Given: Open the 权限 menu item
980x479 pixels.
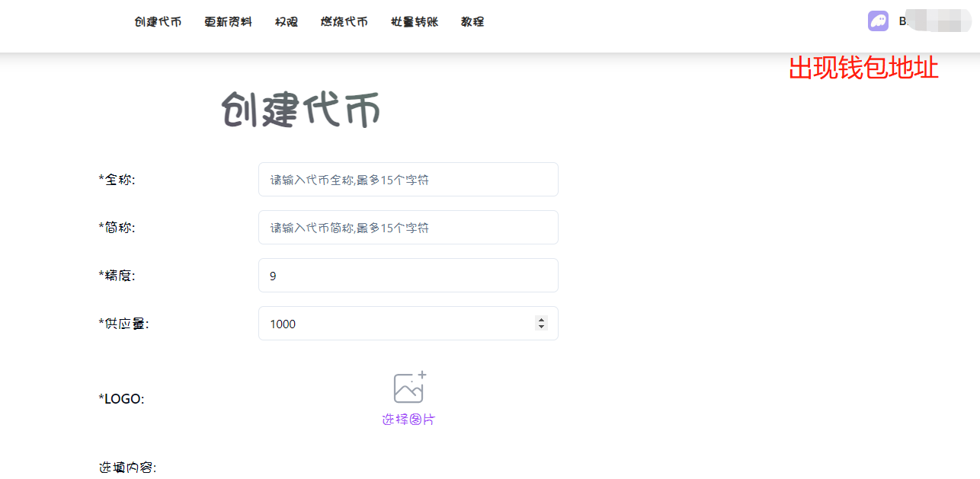Looking at the screenshot, I should pos(287,22).
